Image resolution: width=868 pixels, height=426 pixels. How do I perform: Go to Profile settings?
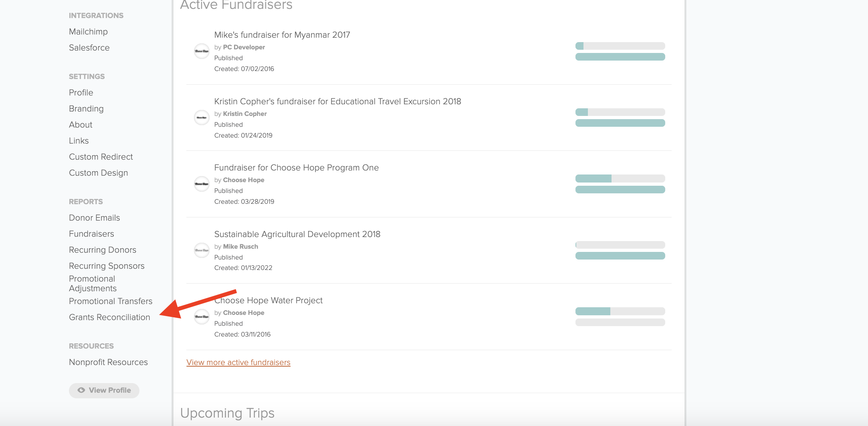[81, 93]
